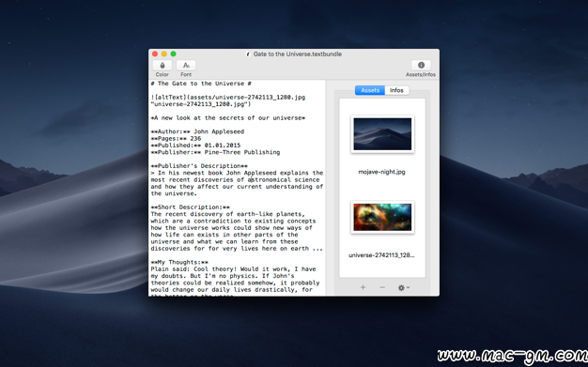The height and width of the screenshot is (367, 588).
Task: Close the window with red button
Action: pos(155,54)
